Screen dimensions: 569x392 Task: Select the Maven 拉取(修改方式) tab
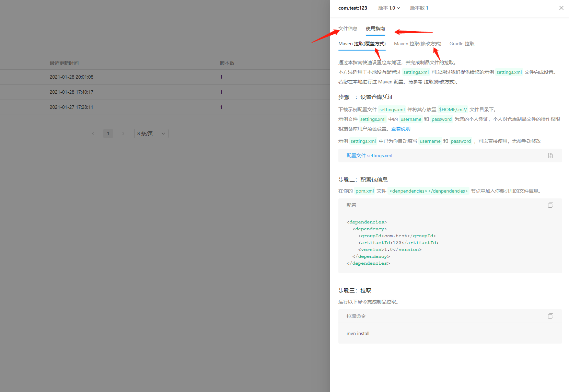pyautogui.click(x=417, y=44)
